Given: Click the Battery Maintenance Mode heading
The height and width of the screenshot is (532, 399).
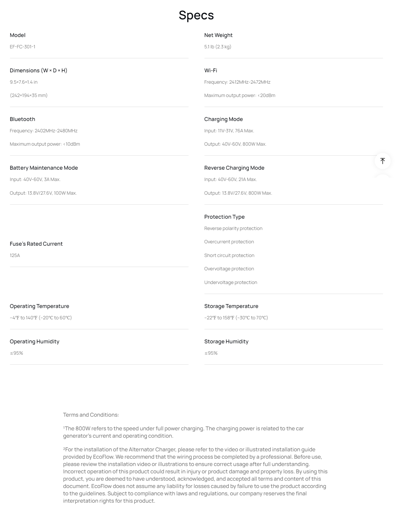Looking at the screenshot, I should (x=44, y=168).
